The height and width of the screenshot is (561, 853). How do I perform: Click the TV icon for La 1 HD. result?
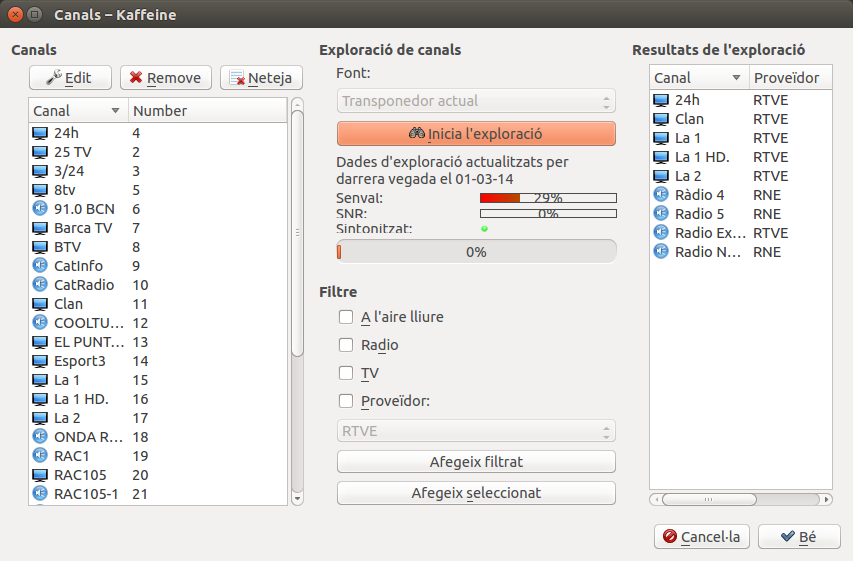click(x=661, y=157)
